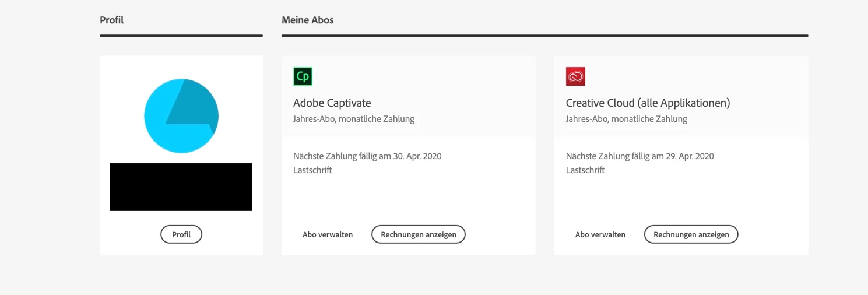868x295 pixels.
Task: Click the dark underline beneath Meine Abos
Action: pyautogui.click(x=545, y=36)
